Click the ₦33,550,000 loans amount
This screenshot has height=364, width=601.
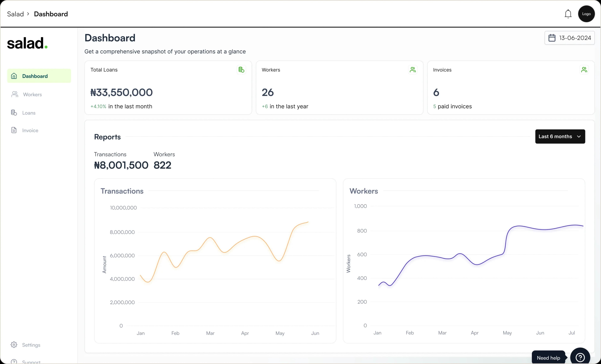(121, 92)
